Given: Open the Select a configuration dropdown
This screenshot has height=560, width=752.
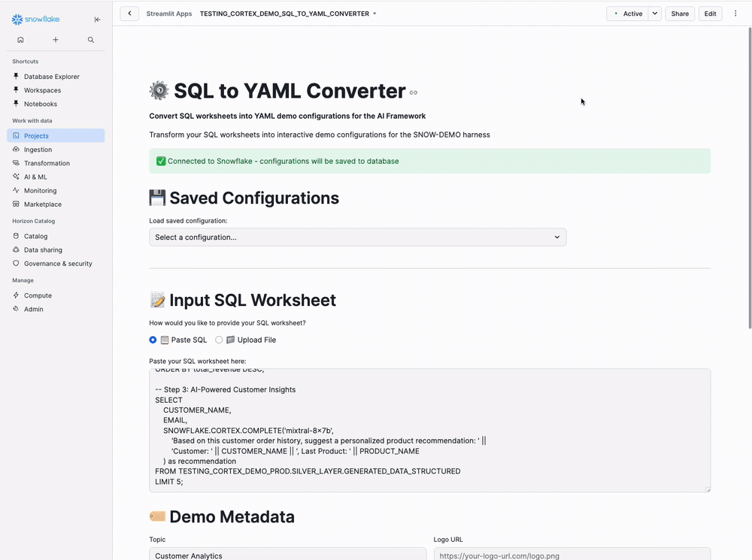Looking at the screenshot, I should 358,237.
